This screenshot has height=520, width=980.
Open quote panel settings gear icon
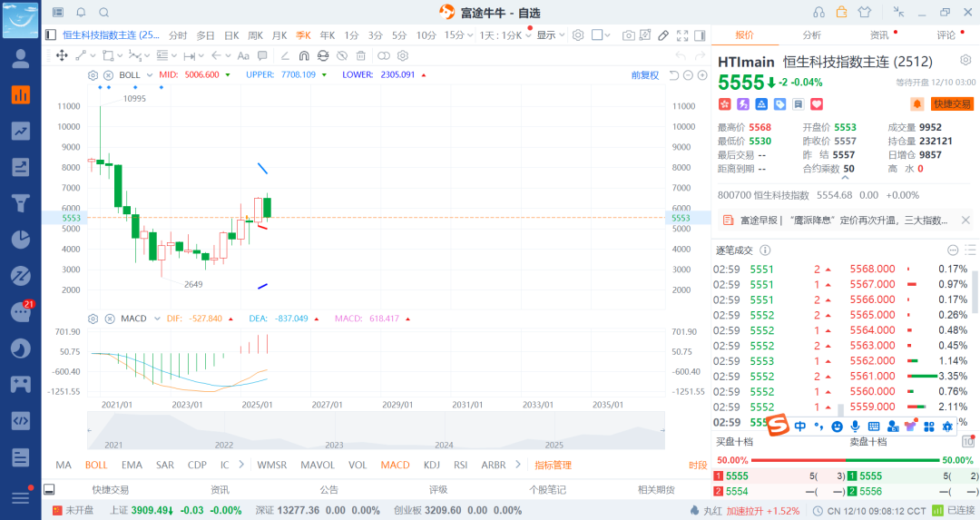[965, 60]
